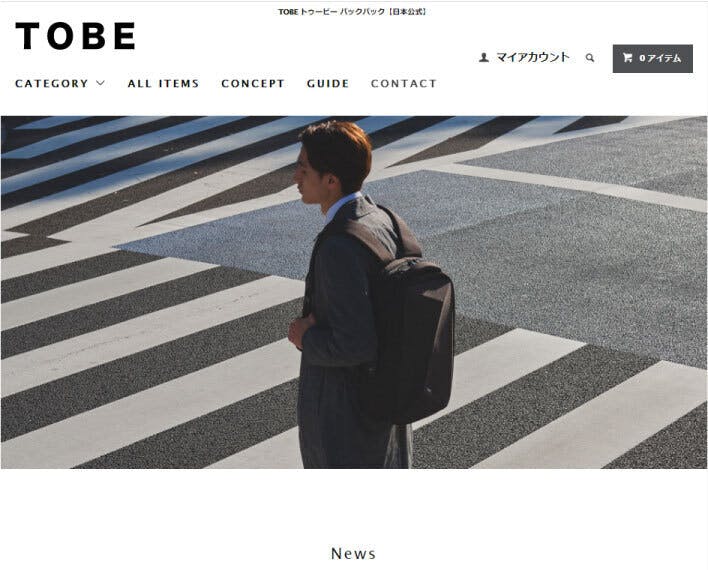Click the 0アイテム cart button
Viewport: 708px width, 570px height.
pos(652,58)
